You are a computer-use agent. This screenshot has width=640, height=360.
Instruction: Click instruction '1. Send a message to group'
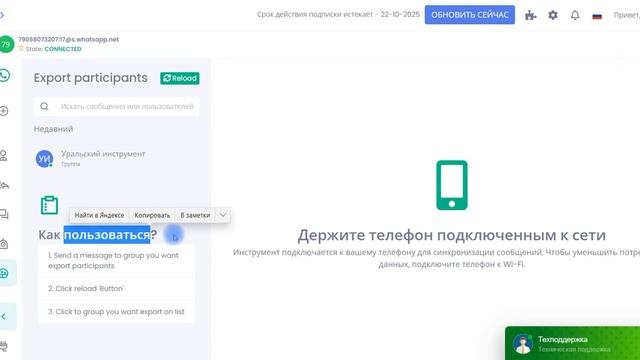[116, 260]
